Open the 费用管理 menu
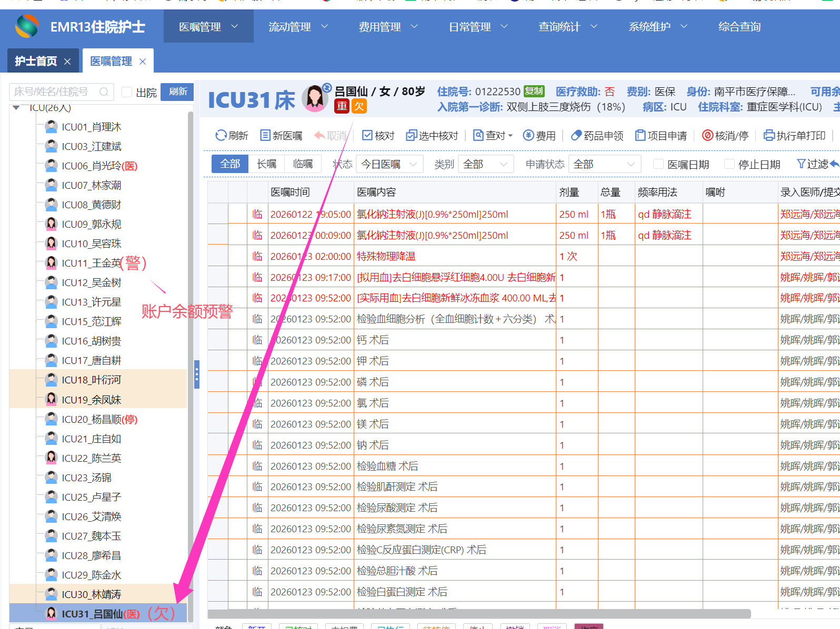 tap(388, 26)
